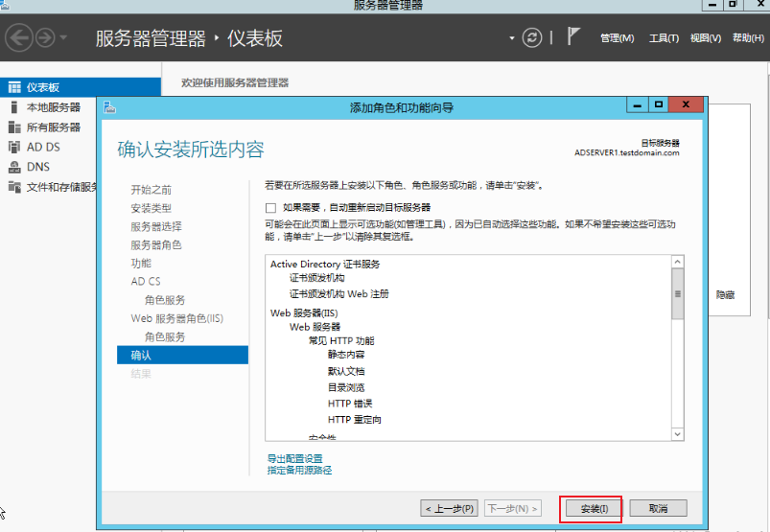Click the 本地服务器 sidebar icon

[x=14, y=107]
